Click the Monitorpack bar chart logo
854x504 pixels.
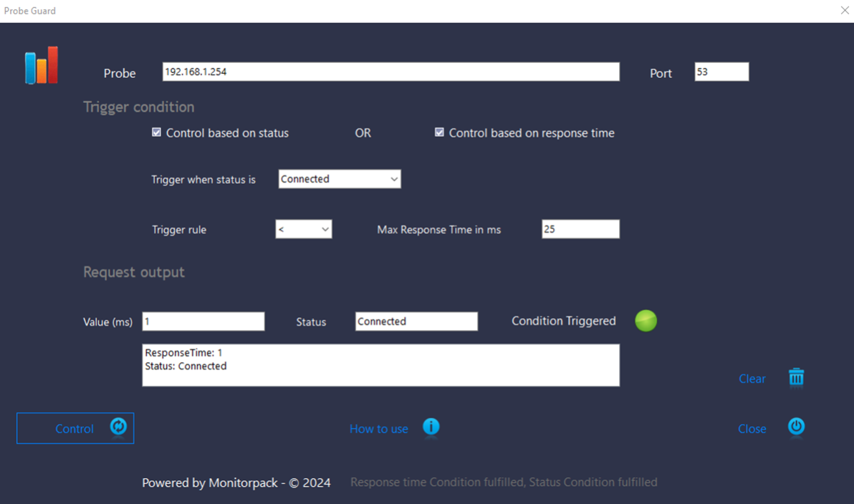click(x=42, y=65)
